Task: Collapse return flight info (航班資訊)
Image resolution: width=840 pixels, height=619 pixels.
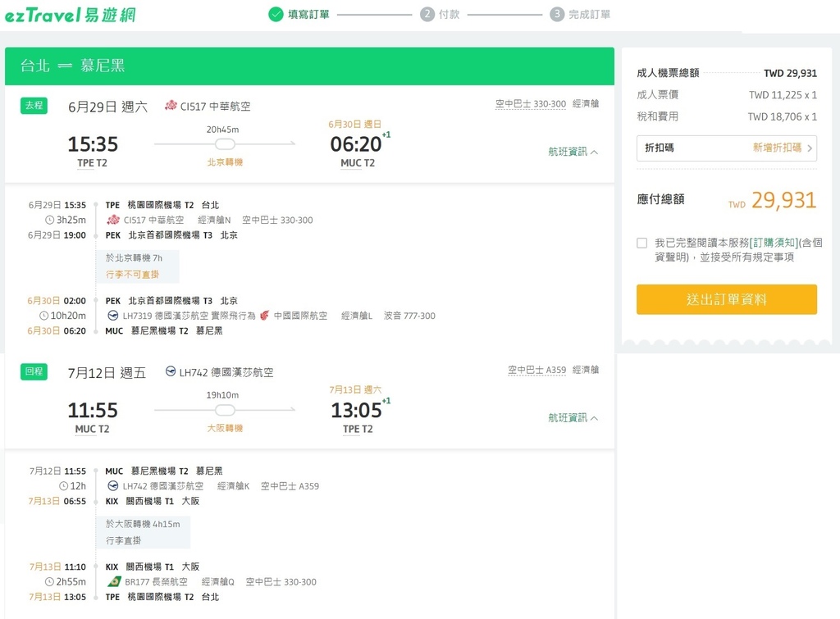Action: [x=573, y=417]
